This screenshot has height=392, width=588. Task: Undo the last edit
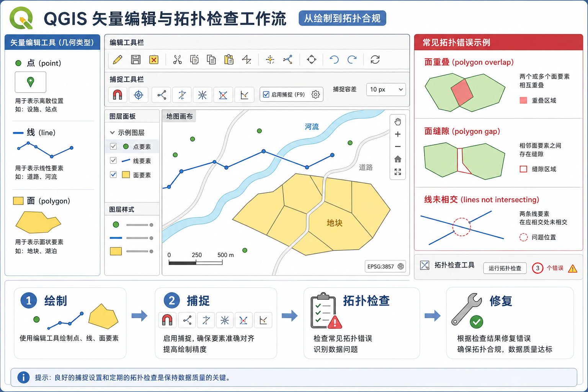click(334, 60)
